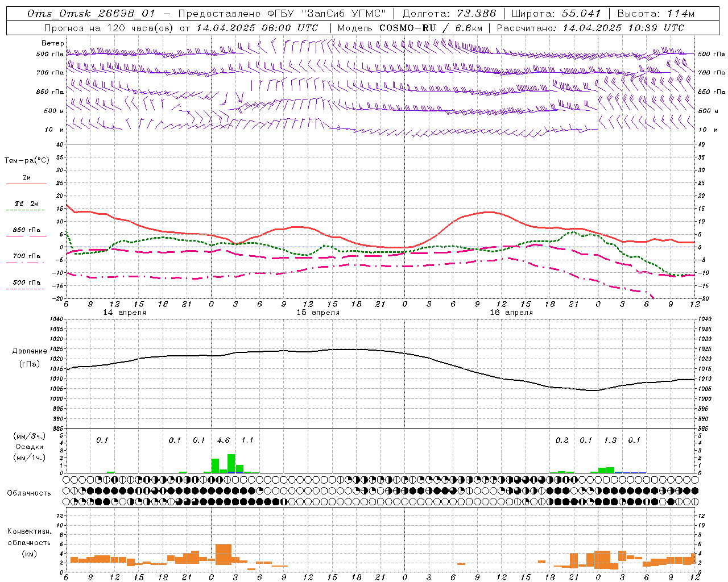Click the Долгота: 73.386 header field
This screenshot has height=582, width=728.
point(449,14)
